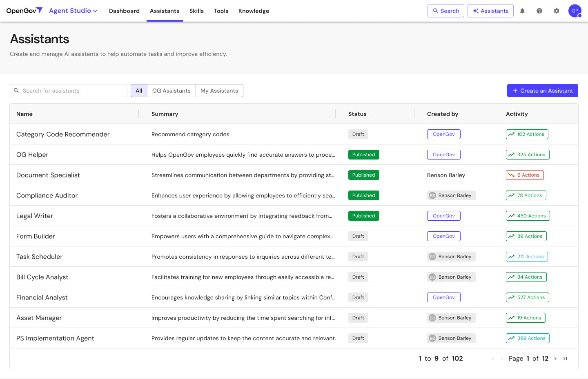588x379 pixels.
Task: Click the sparkle Assistants button in the header
Action: [x=490, y=11]
